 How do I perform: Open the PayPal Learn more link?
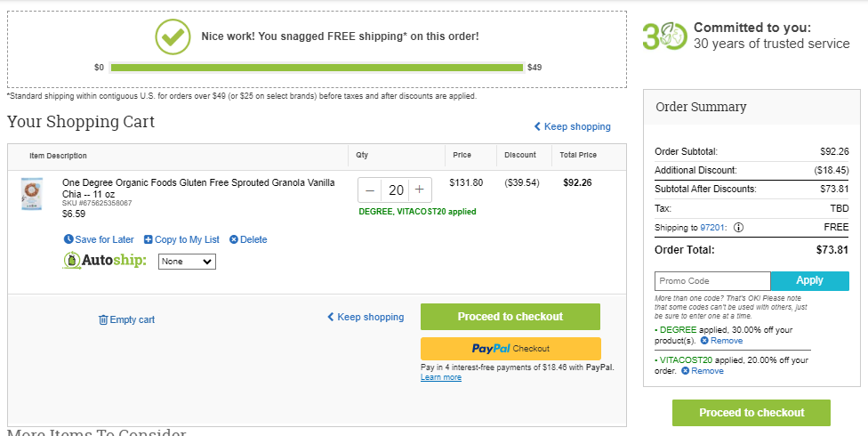coord(440,377)
